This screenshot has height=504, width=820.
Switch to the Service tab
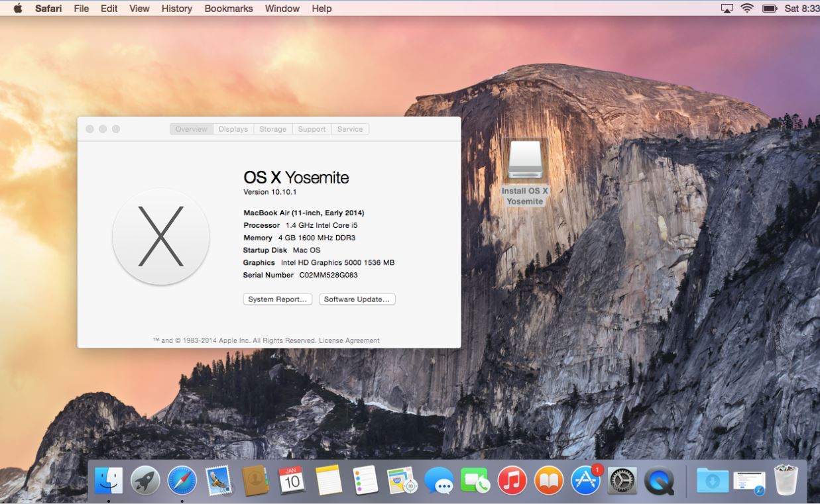pos(350,129)
